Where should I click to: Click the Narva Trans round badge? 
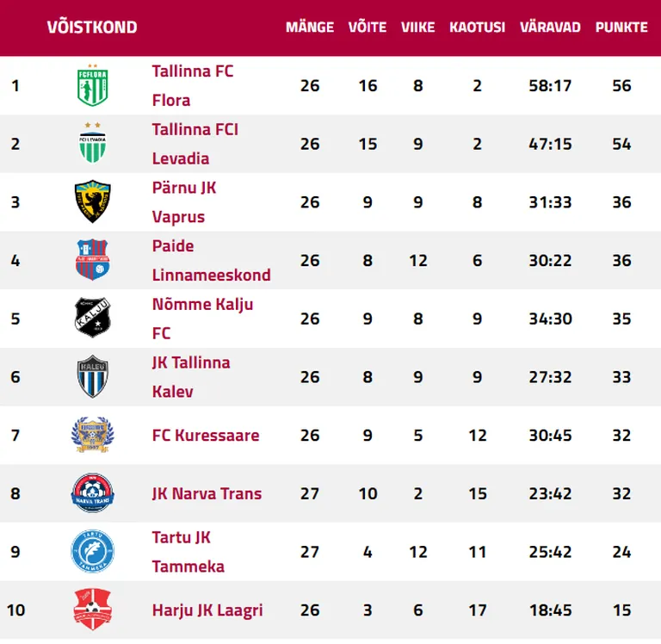point(93,492)
